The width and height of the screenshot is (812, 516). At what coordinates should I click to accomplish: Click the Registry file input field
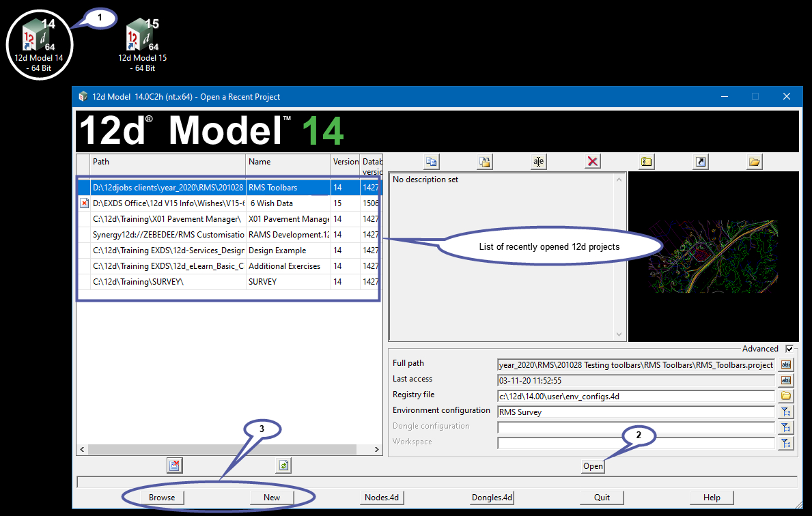pos(636,397)
